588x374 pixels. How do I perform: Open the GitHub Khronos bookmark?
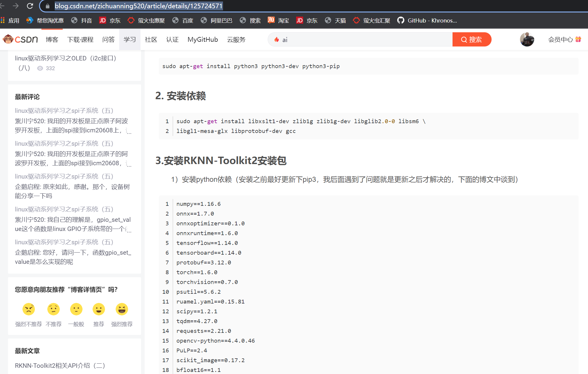(427, 20)
